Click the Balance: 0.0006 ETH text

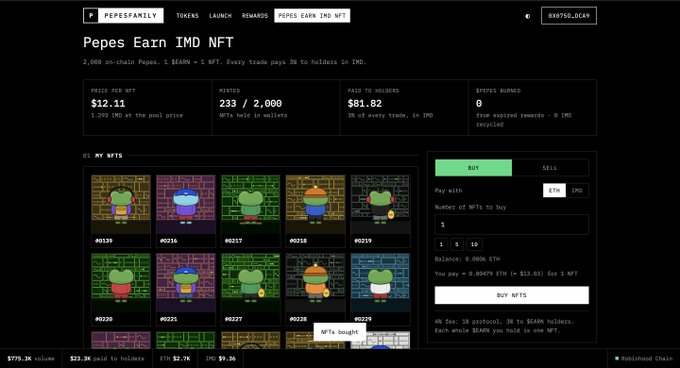click(x=467, y=259)
